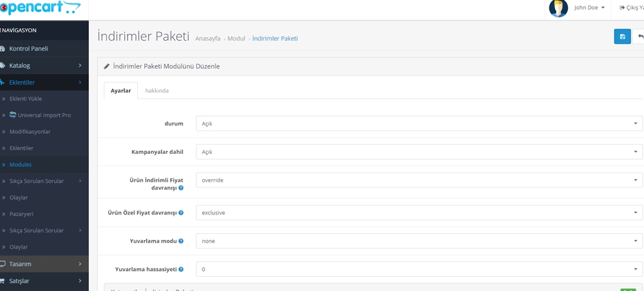The width and height of the screenshot is (644, 291).
Task: Expand the Katalog sidebar menu
Action: tap(44, 65)
